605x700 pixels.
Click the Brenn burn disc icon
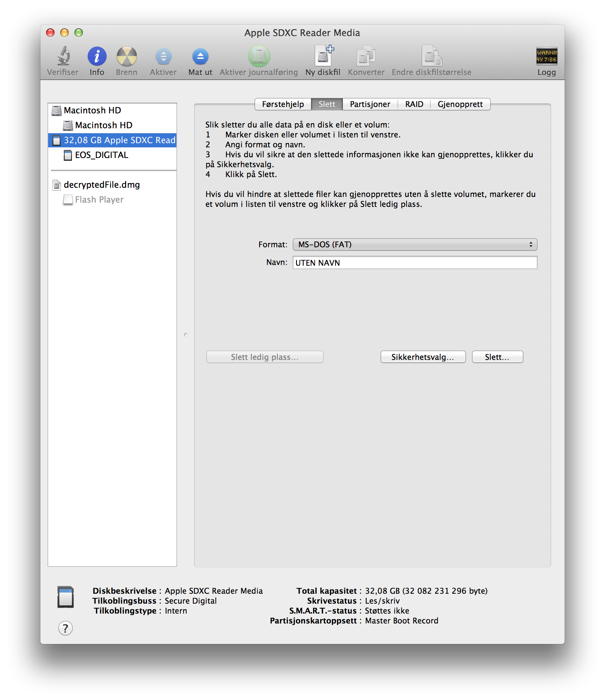pyautogui.click(x=126, y=56)
